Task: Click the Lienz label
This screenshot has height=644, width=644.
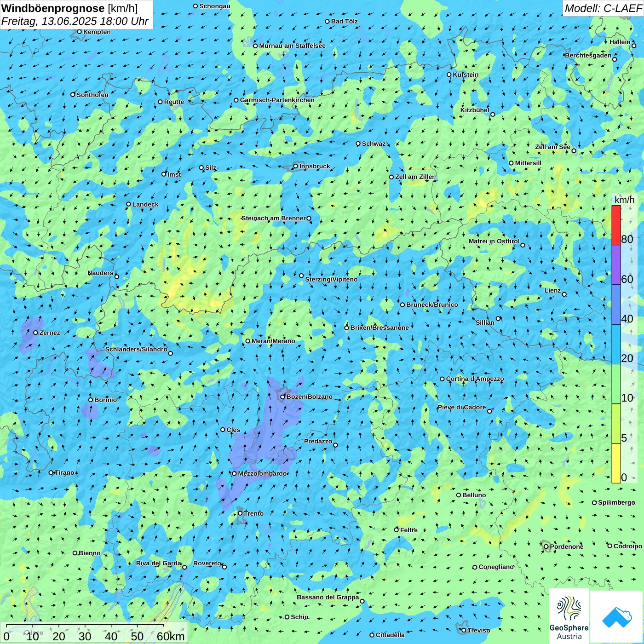Action: tap(552, 290)
